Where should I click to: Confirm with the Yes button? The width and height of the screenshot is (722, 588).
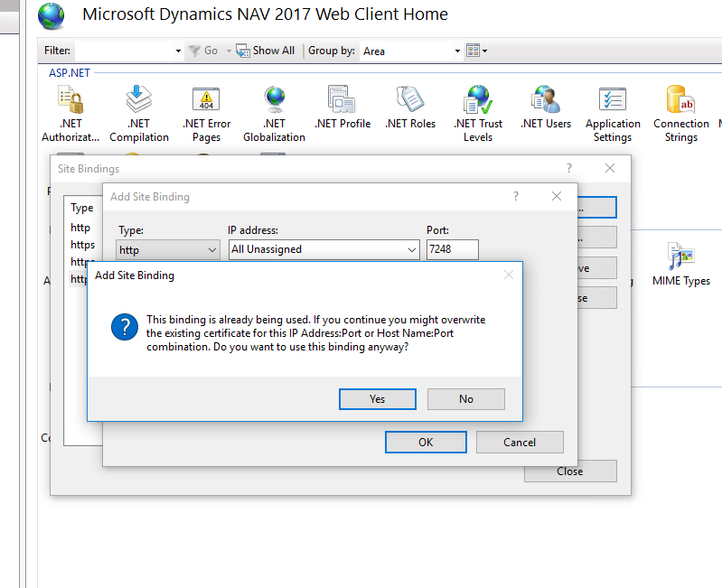tap(378, 399)
